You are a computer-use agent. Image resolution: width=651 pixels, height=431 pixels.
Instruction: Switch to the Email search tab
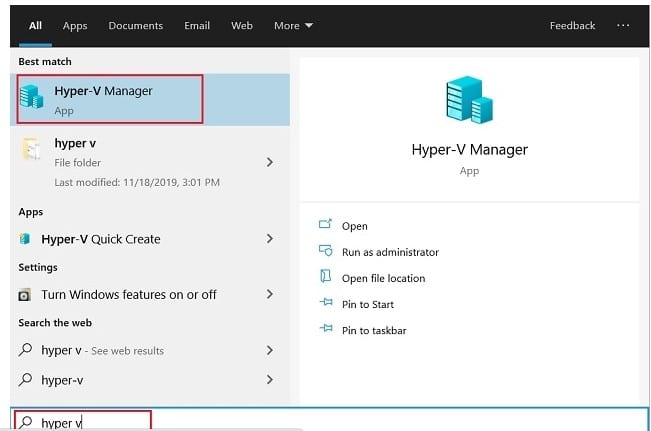click(197, 26)
